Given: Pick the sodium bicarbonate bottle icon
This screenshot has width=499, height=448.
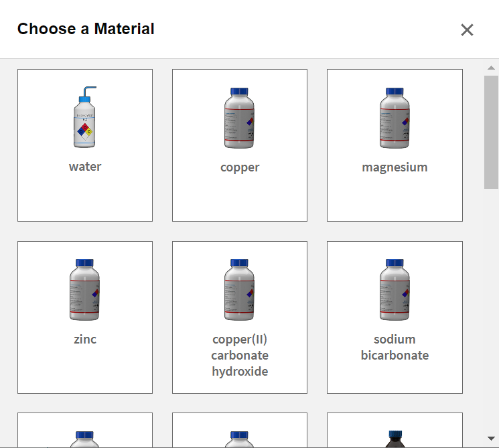Looking at the screenshot, I should [x=395, y=290].
